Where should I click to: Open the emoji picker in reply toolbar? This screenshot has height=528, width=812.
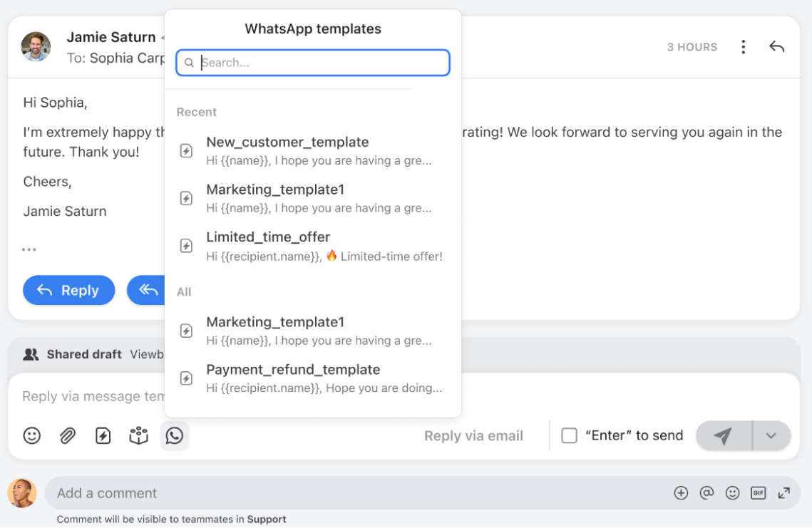click(31, 436)
